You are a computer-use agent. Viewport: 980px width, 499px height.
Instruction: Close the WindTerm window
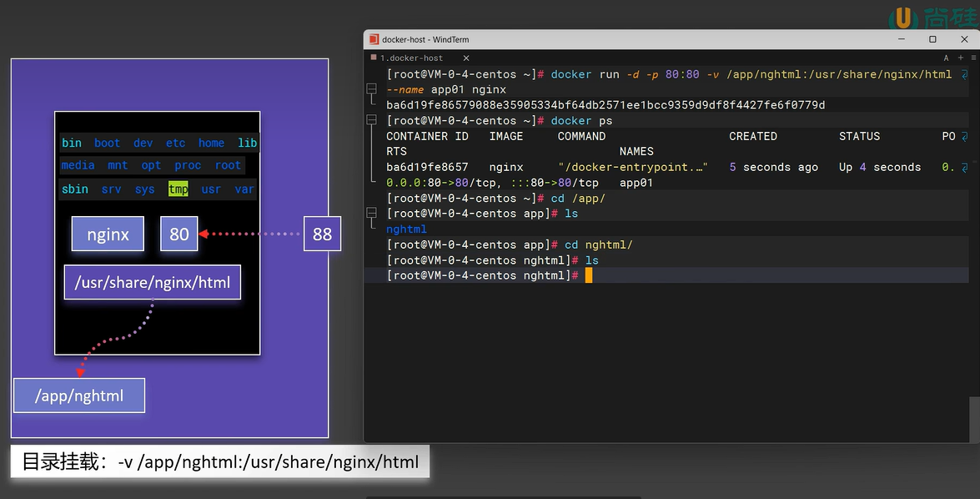pos(964,38)
